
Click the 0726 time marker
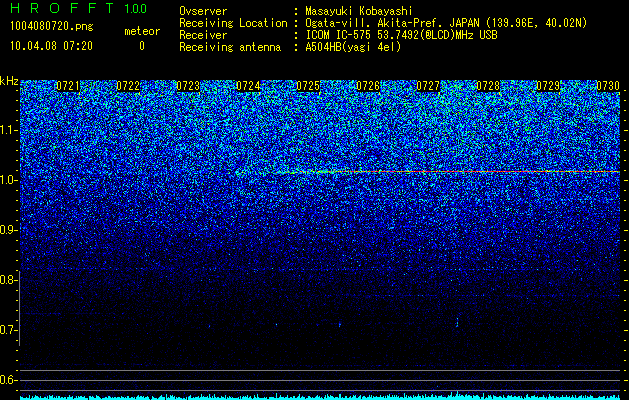[368, 86]
